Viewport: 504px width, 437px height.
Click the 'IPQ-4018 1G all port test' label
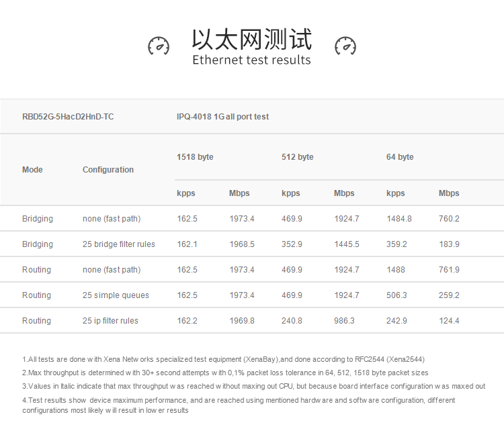(222, 117)
